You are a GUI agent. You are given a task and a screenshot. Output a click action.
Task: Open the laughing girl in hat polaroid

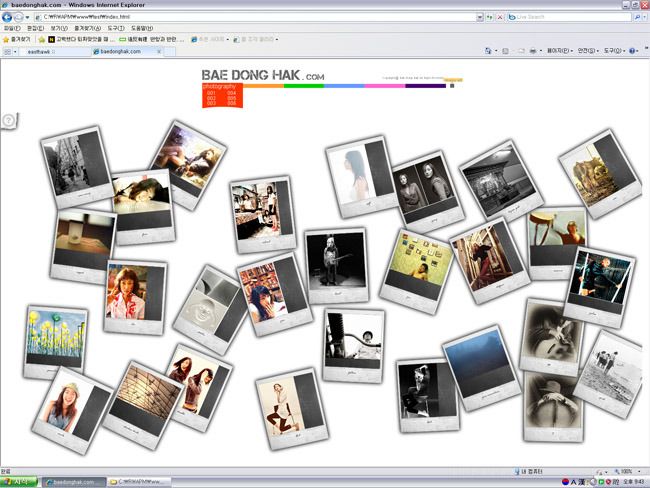click(72, 410)
